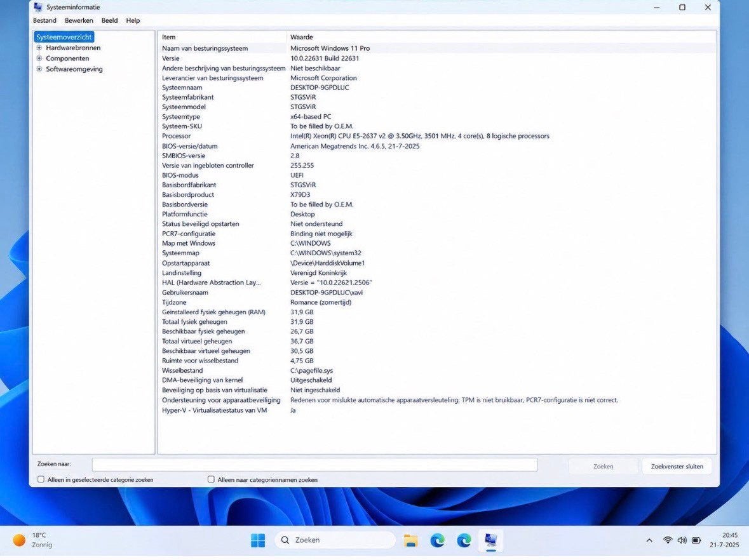The height and width of the screenshot is (560, 749).
Task: Click Romance (zomertijd) timezone value
Action: point(321,302)
